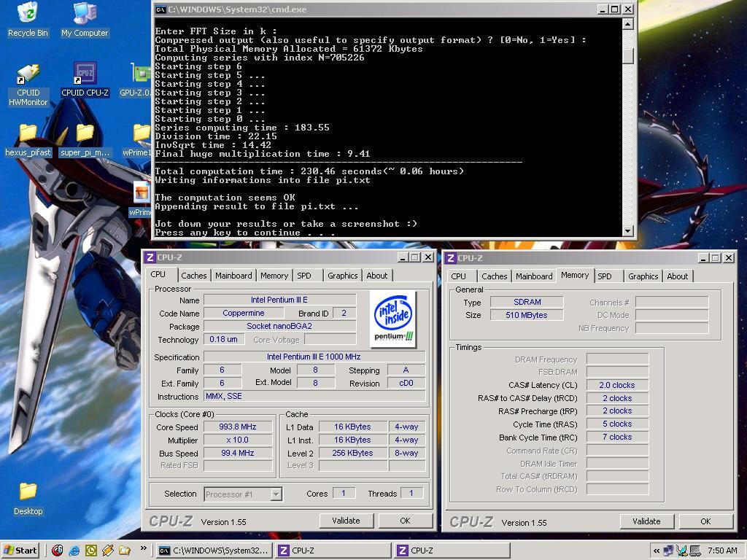747x560 pixels.
Task: Click the Socket nanoBGA2 package field
Action: [x=279, y=326]
